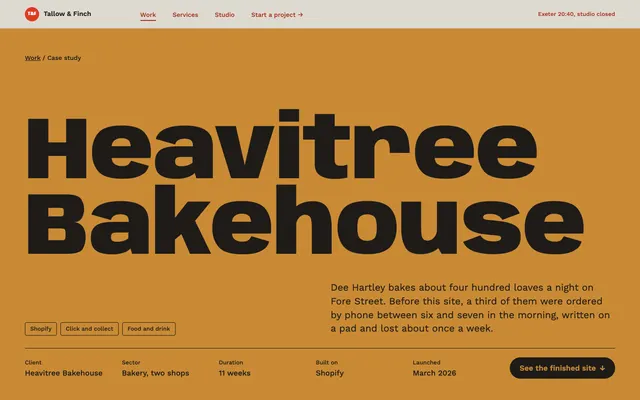The image size is (640, 400).
Task: Click the red T&F logo icon
Action: click(32, 14)
